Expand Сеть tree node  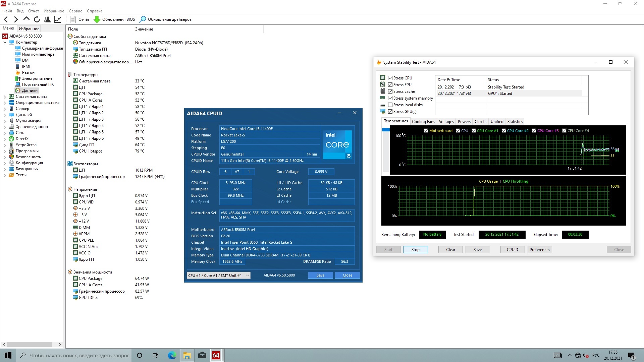(x=5, y=133)
